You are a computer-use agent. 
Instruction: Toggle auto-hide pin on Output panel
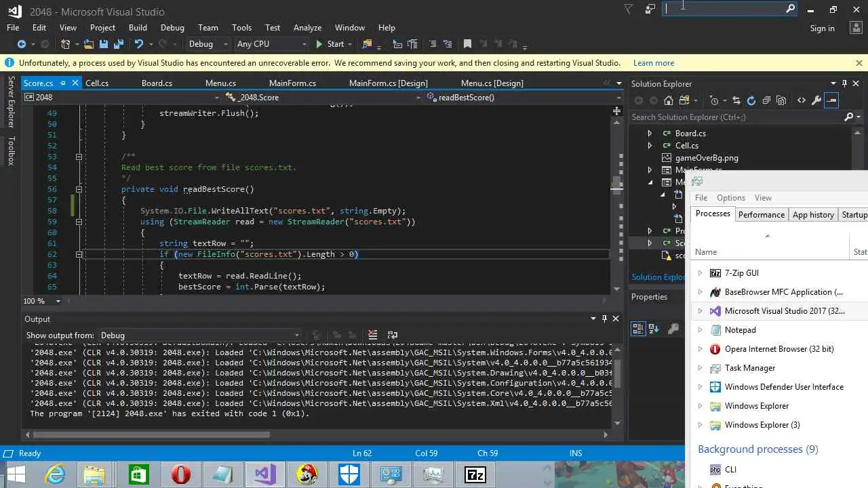click(x=604, y=319)
